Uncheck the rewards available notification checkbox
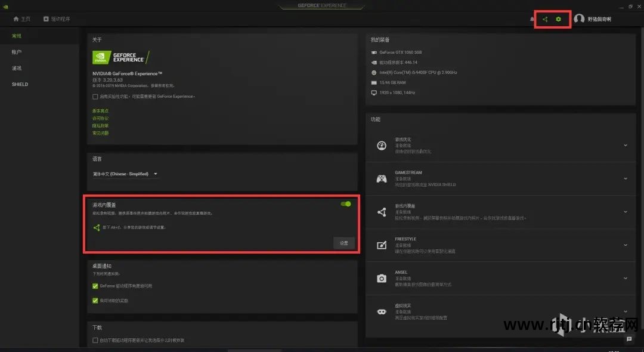Screen dimensions: 644x352 click(95, 301)
